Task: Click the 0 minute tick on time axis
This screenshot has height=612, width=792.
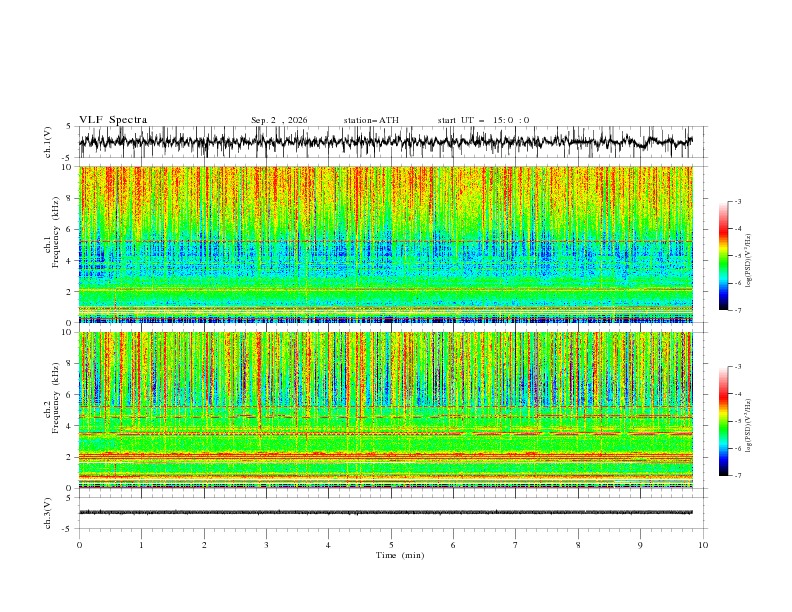Action: (79, 545)
